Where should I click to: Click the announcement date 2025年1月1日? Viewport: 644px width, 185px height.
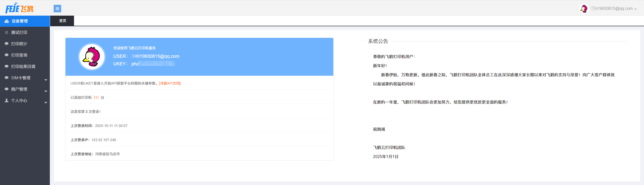point(386,156)
